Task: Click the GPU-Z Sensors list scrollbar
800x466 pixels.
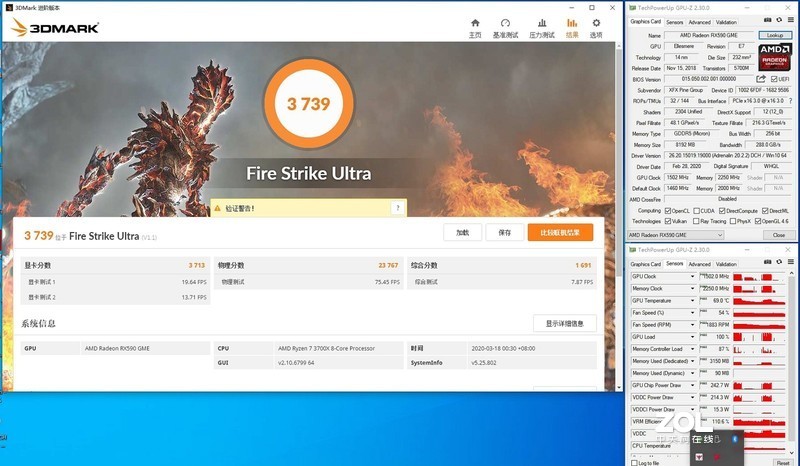Action: 791,357
